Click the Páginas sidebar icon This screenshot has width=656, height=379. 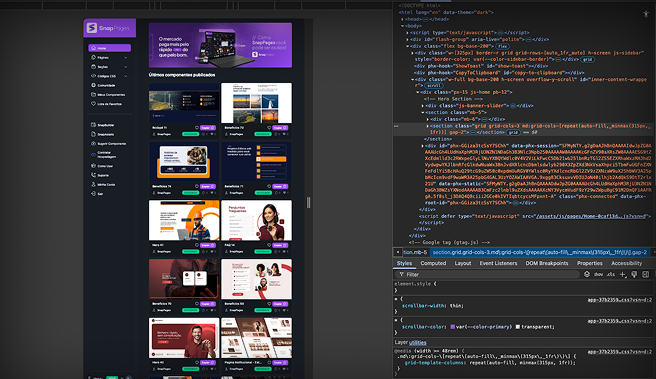coord(93,57)
